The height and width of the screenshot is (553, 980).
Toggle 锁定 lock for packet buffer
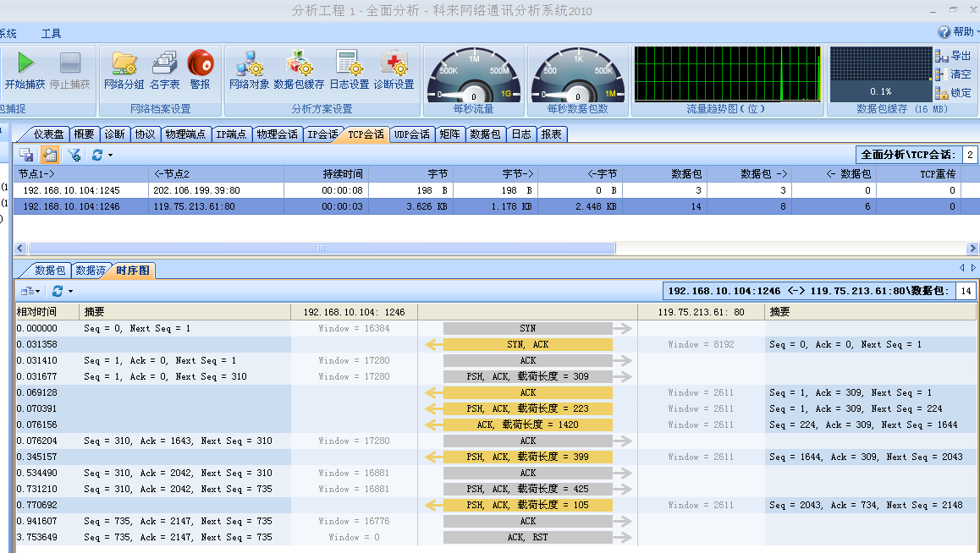click(x=953, y=93)
